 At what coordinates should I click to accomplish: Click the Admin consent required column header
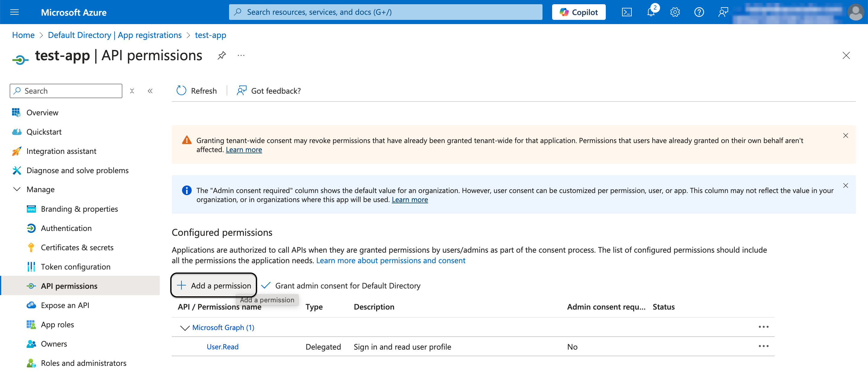click(606, 307)
